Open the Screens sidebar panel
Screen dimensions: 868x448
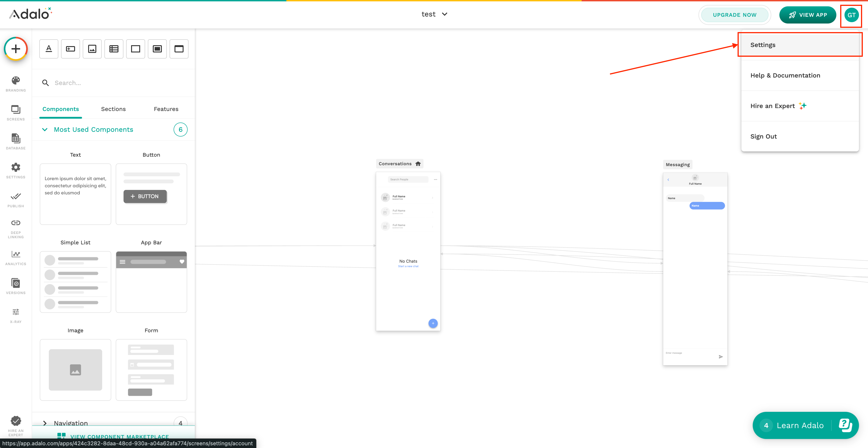click(16, 113)
